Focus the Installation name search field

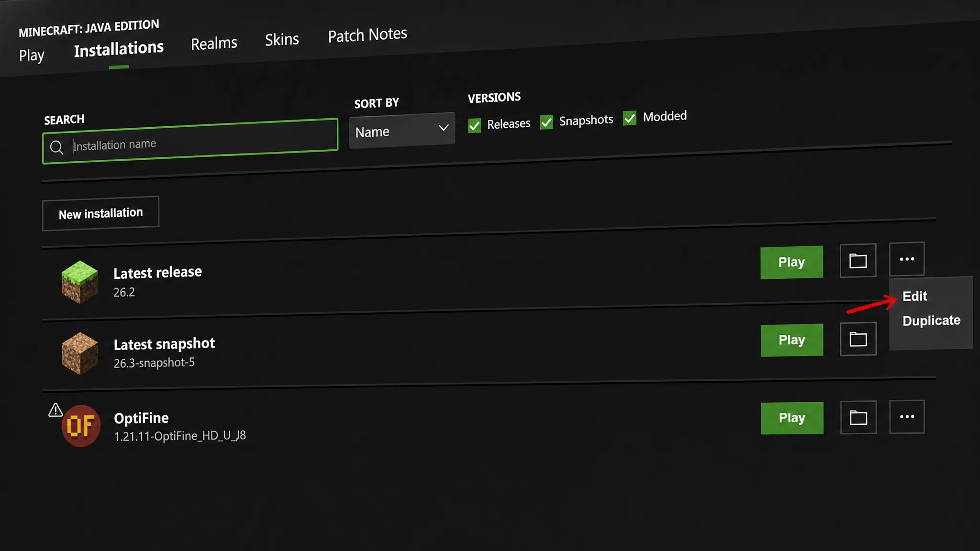point(190,141)
